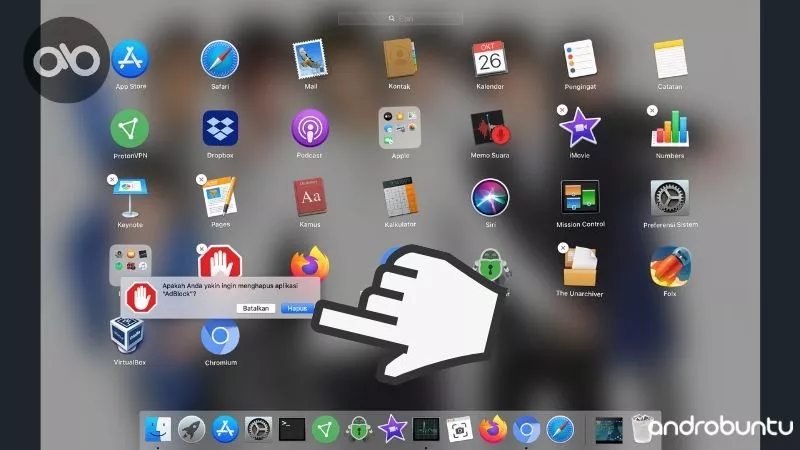Open the Screenshot utility in the Dock

pos(459,429)
